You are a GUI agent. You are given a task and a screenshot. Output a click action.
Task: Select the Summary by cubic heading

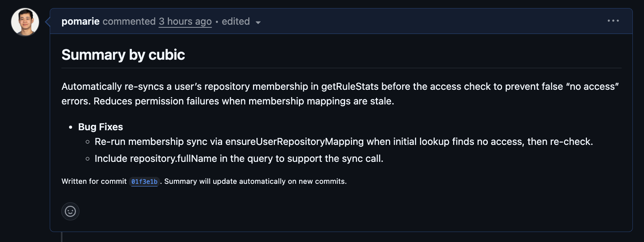(x=123, y=55)
